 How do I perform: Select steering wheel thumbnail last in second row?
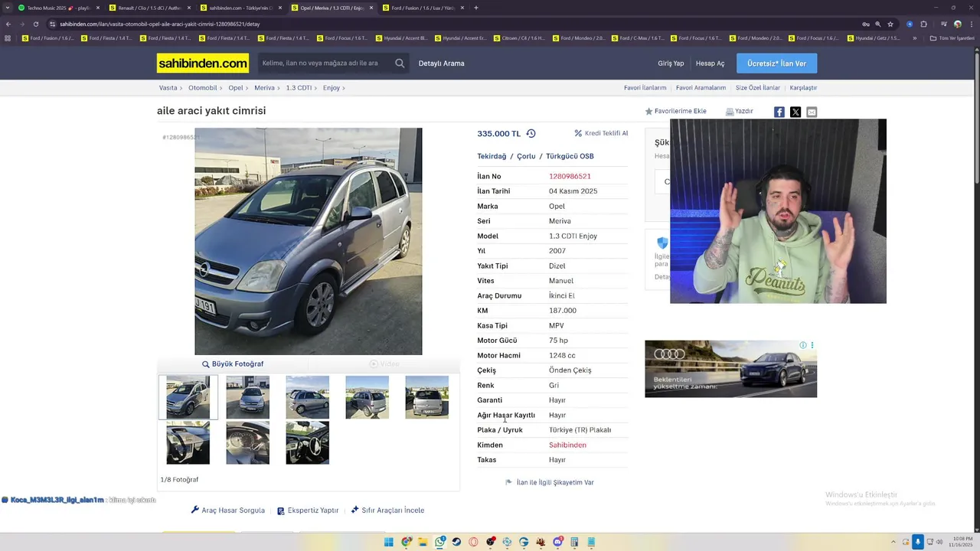307,442
